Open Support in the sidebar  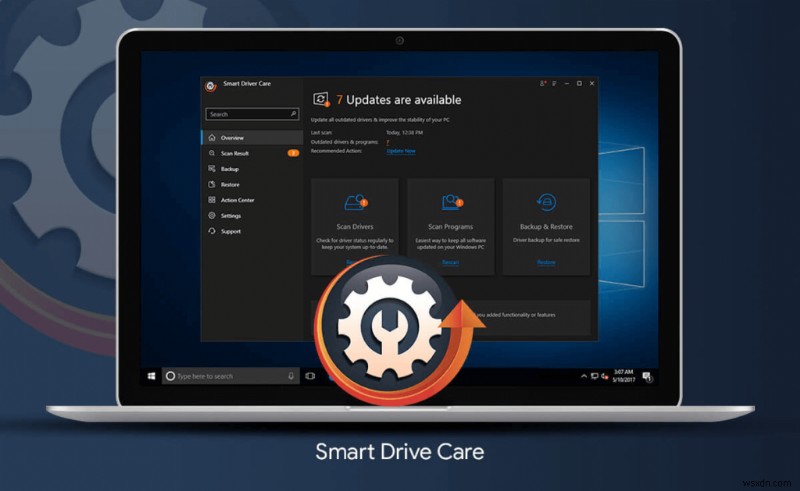[x=253, y=231]
